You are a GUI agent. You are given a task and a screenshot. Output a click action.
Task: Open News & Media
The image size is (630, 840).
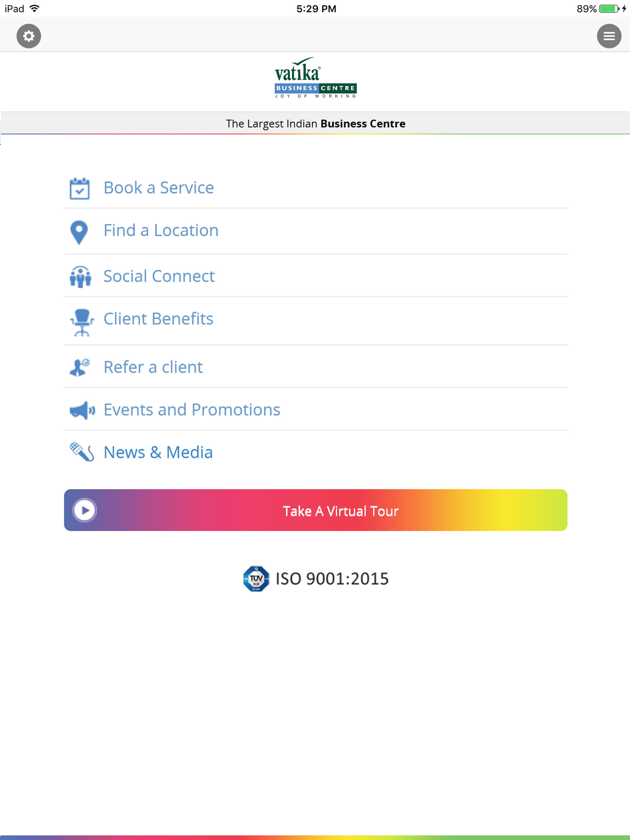315,452
